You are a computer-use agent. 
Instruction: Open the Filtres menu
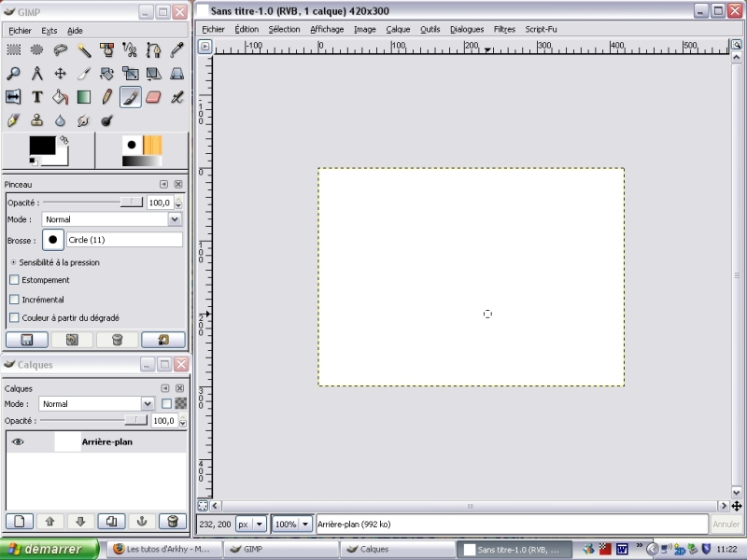point(504,29)
